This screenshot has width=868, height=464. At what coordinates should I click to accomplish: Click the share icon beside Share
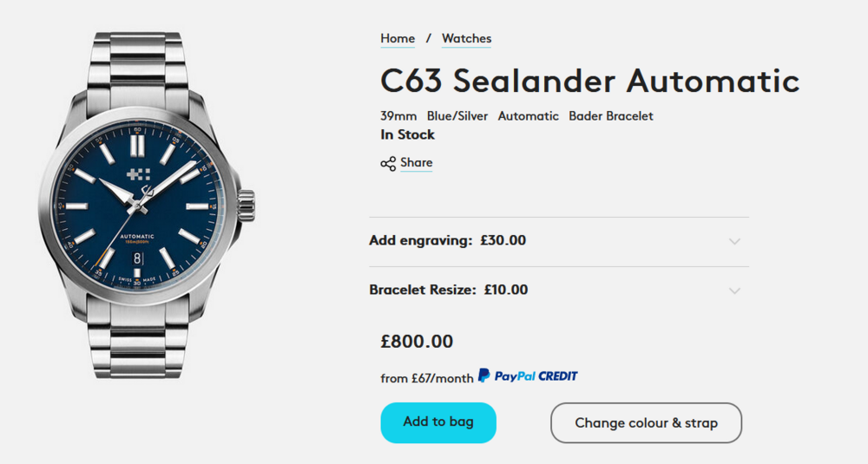coord(388,163)
